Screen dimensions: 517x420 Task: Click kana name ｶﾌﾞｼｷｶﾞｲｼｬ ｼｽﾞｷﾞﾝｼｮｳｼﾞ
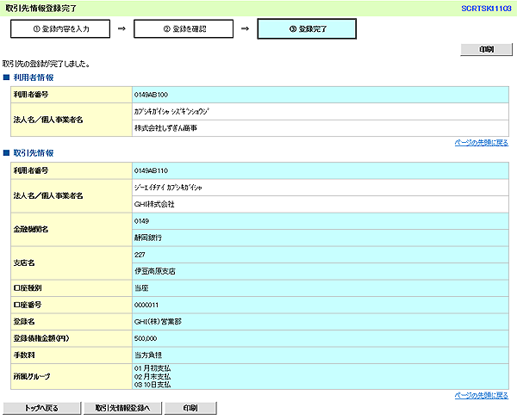[171, 112]
